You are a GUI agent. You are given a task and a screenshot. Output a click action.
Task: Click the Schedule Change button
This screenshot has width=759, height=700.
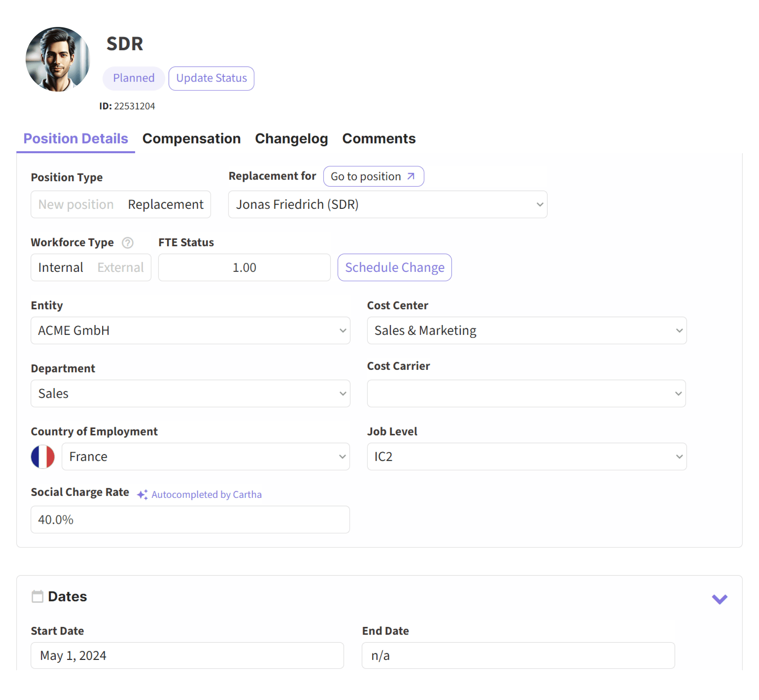pos(395,267)
